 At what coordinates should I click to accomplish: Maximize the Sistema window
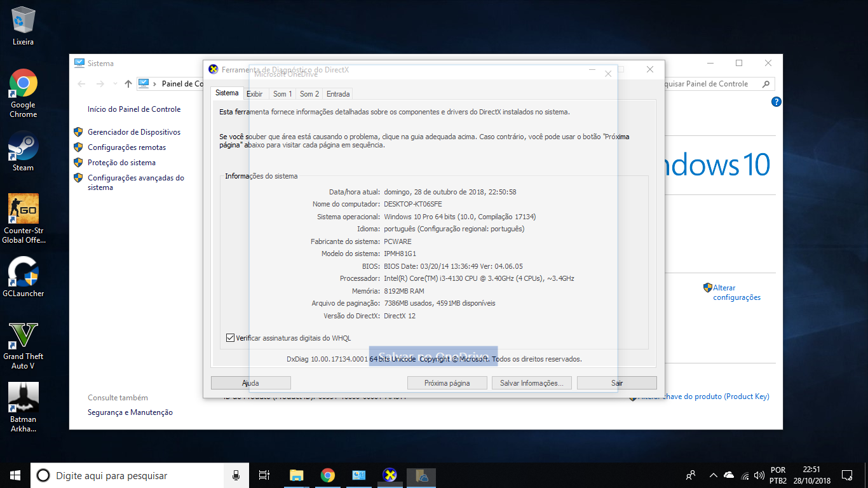click(x=739, y=63)
